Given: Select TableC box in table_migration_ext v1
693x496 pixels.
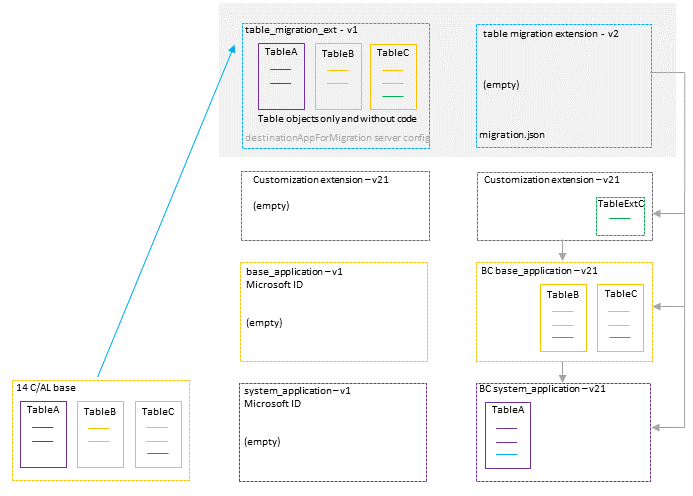Looking at the screenshot, I should coord(393,77).
